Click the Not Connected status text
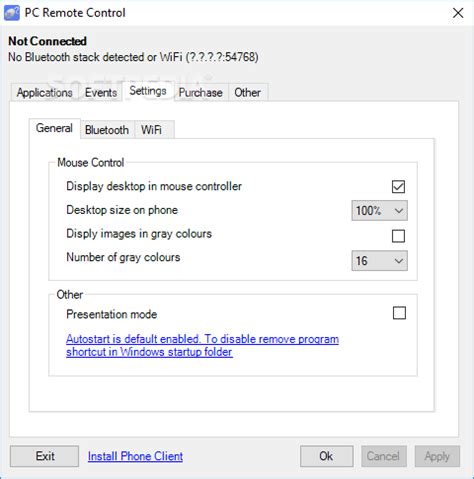 tap(47, 41)
